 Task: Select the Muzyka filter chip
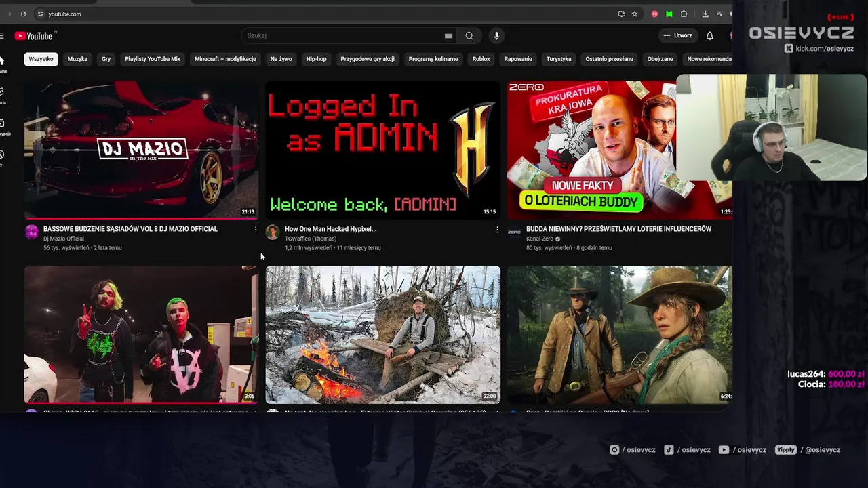[x=77, y=59]
